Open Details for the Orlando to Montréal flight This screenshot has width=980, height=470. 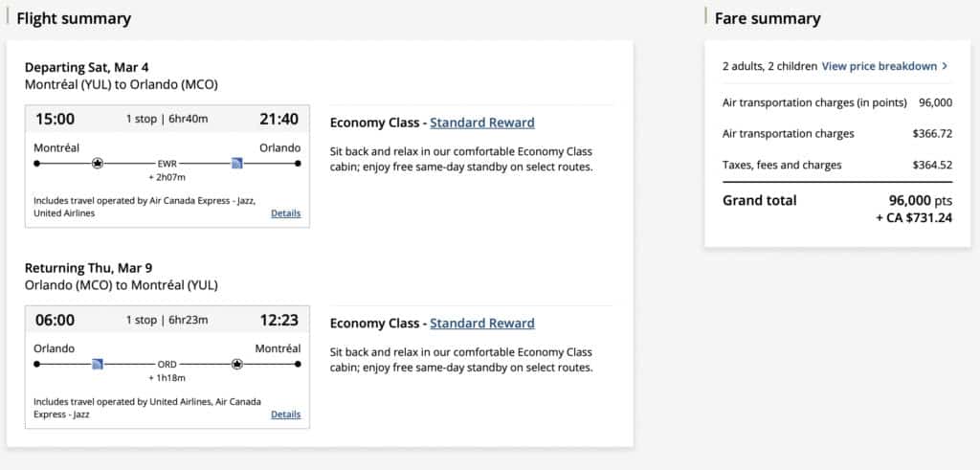click(285, 414)
